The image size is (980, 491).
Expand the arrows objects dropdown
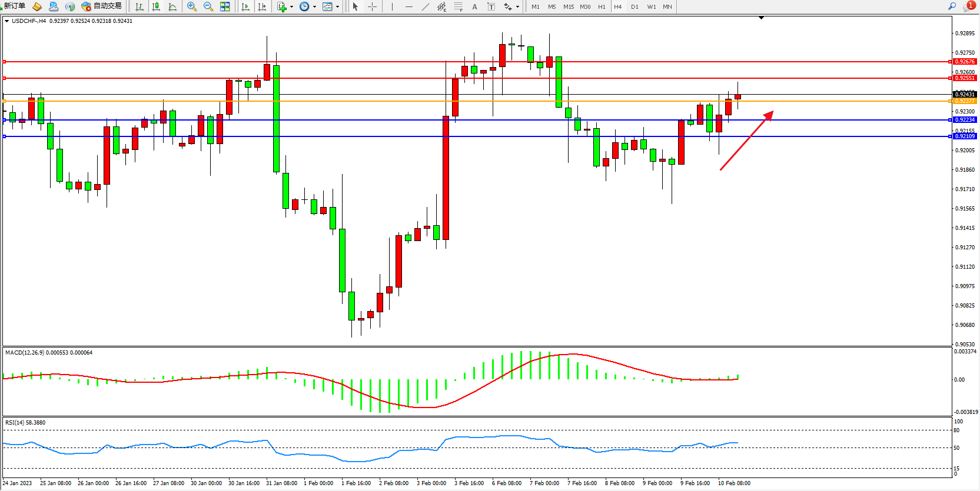point(517,7)
